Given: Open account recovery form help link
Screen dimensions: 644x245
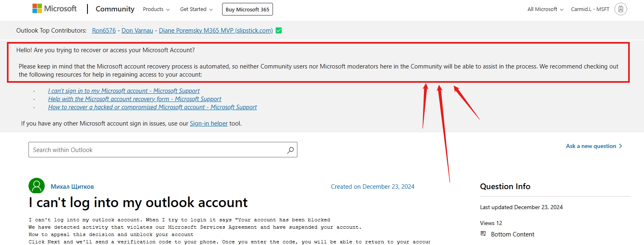Looking at the screenshot, I should click(135, 99).
